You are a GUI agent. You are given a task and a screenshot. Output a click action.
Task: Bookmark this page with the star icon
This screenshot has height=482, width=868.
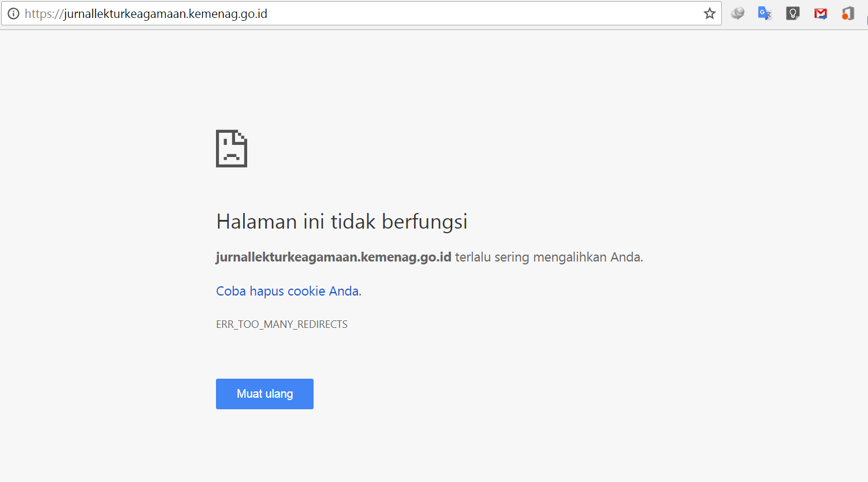coord(709,14)
